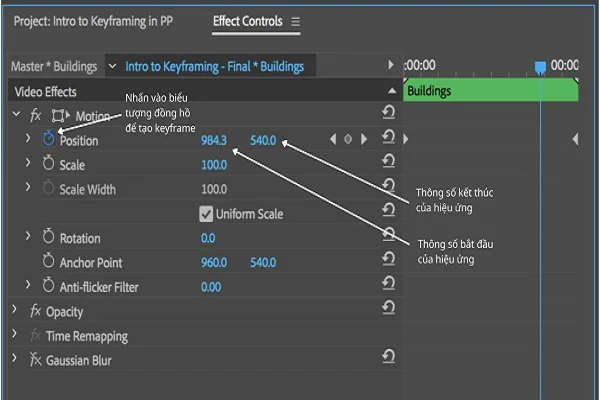This screenshot has height=400, width=600.
Task: Click the Anchor Point Y value 540.0
Action: coord(263,263)
